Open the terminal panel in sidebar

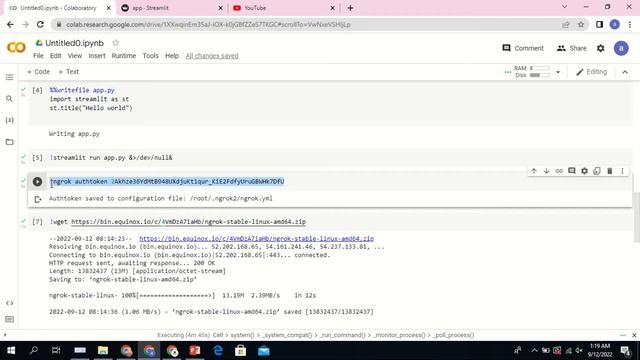(x=9, y=319)
